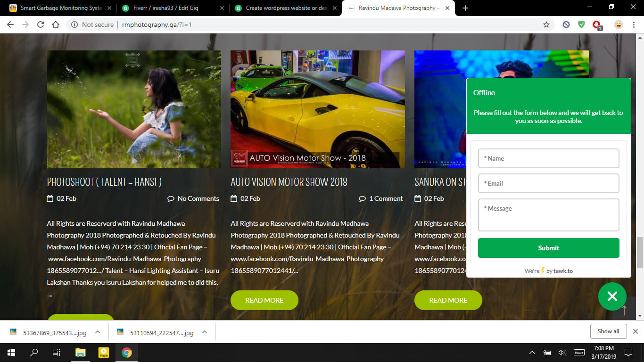Switch to the Fiverr Edit Gig tab
This screenshot has height=362, width=644.
173,8
